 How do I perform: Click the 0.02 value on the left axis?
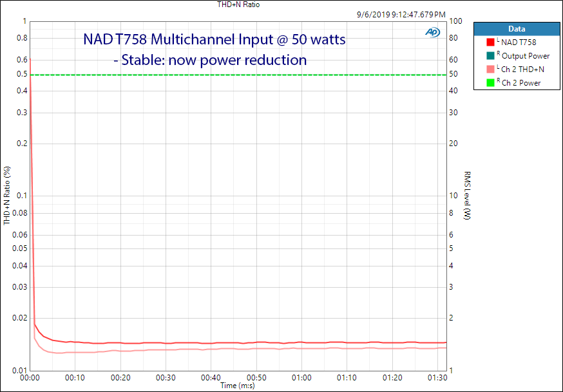click(x=20, y=318)
